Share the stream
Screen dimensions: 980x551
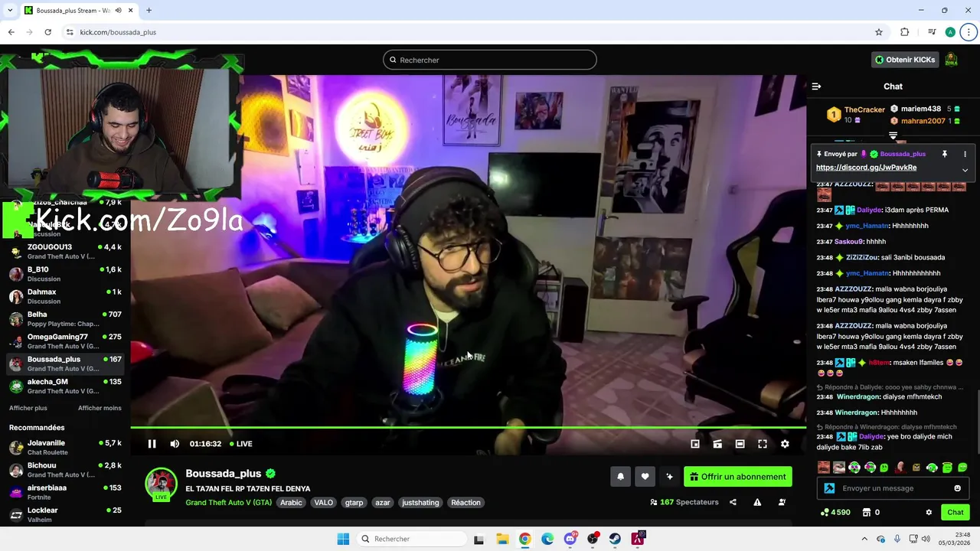pyautogui.click(x=733, y=502)
